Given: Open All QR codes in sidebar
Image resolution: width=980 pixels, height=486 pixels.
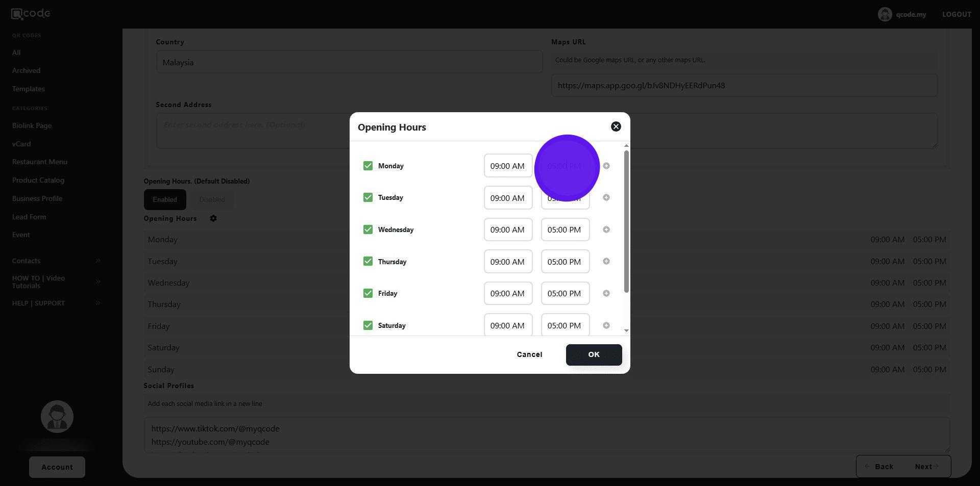Looking at the screenshot, I should 16,53.
